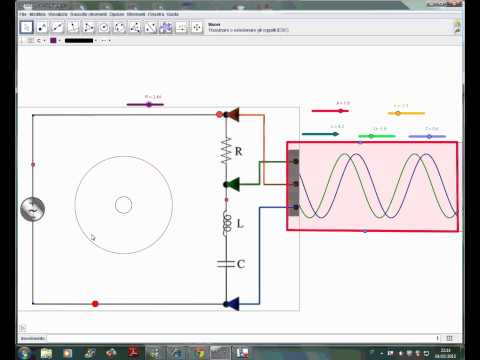Select the Line through two points tool
This screenshot has height=360, width=480.
point(57,27)
